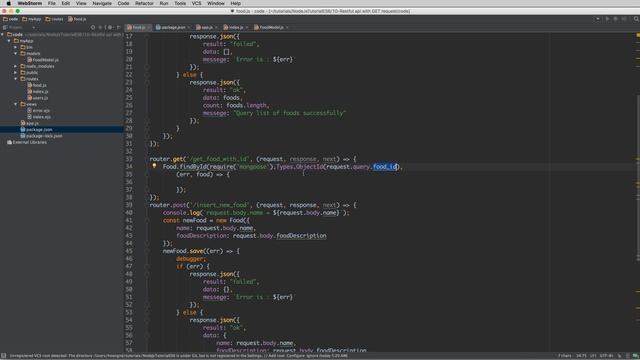Open the Run menu
Viewport: 640px width, 360px height.
pos(164,3)
